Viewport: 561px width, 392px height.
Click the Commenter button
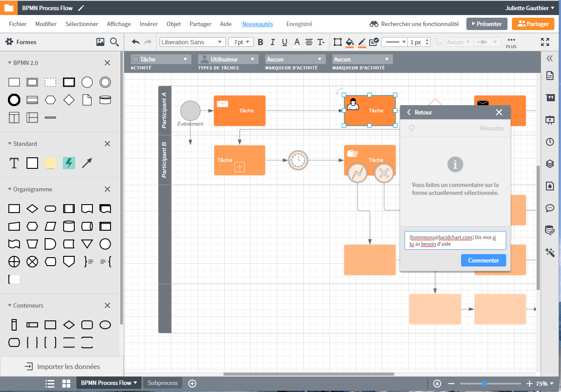click(x=484, y=260)
